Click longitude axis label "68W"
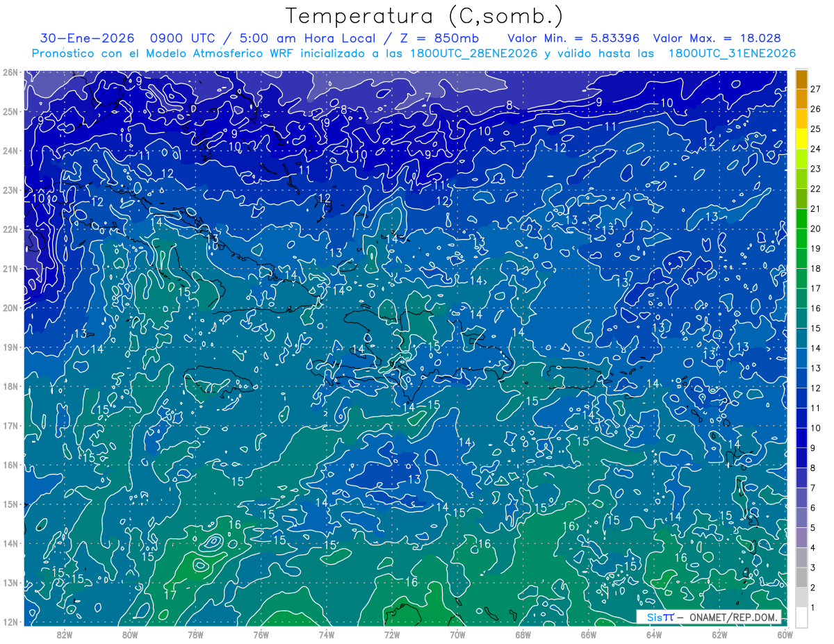 click(x=523, y=634)
